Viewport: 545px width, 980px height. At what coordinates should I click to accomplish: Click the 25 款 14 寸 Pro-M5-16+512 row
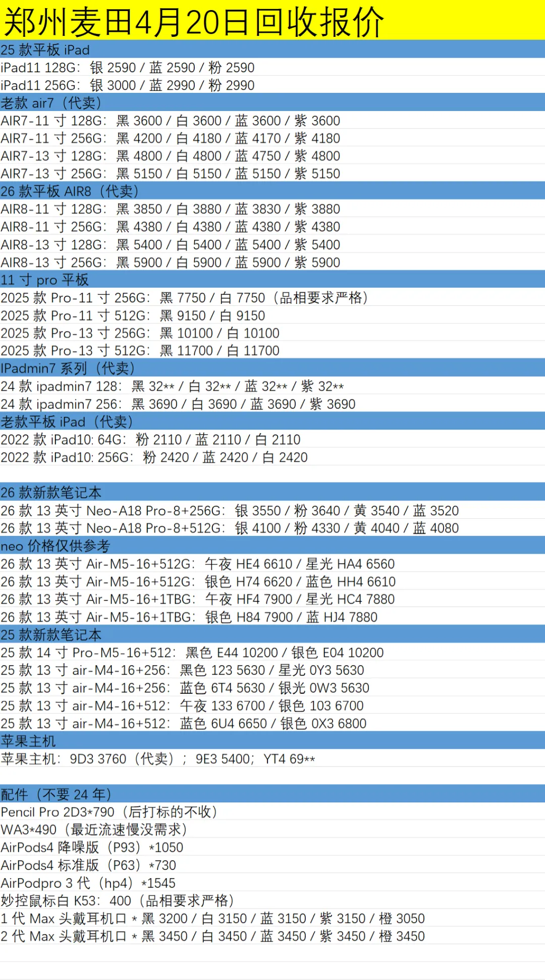(272, 652)
